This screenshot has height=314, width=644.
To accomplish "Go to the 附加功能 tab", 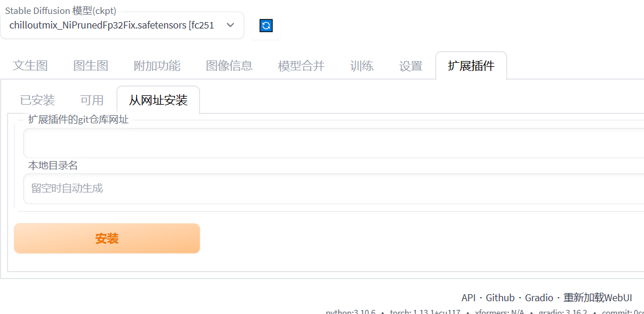I will [x=157, y=66].
